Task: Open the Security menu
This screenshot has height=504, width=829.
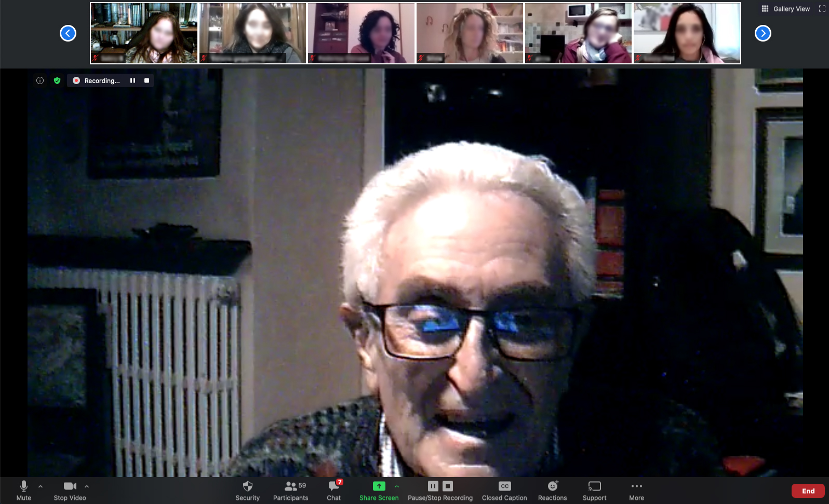Action: click(x=247, y=491)
